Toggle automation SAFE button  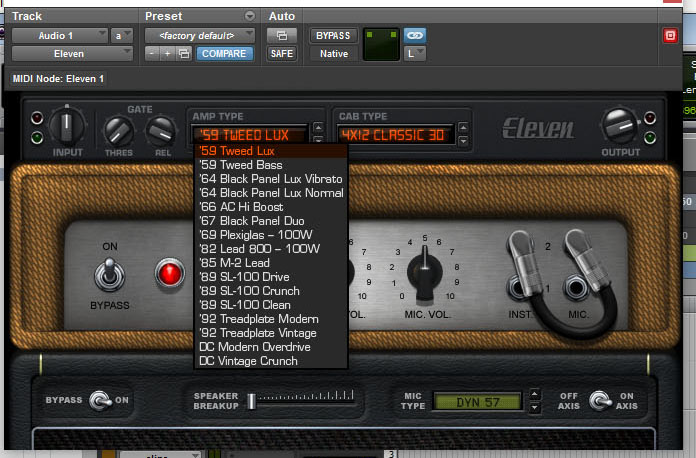[x=281, y=54]
